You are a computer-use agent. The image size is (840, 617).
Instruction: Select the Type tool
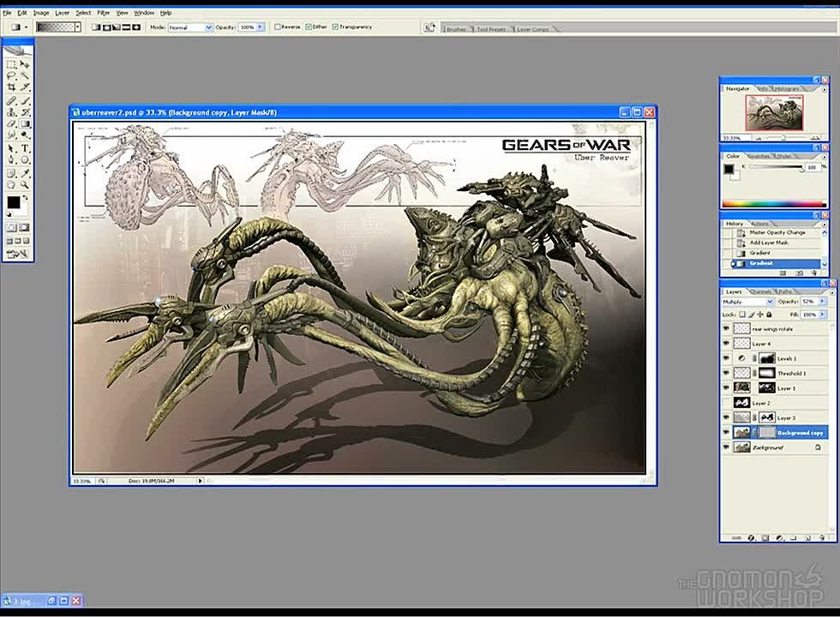click(x=25, y=148)
